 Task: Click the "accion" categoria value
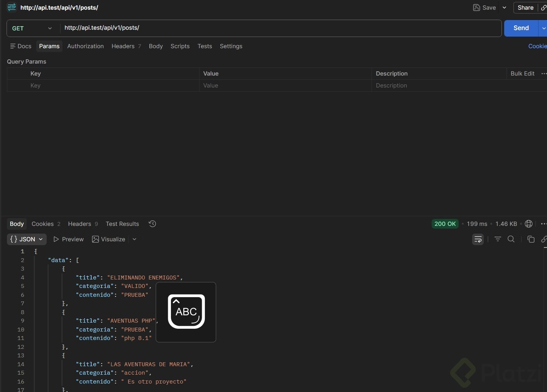point(135,373)
